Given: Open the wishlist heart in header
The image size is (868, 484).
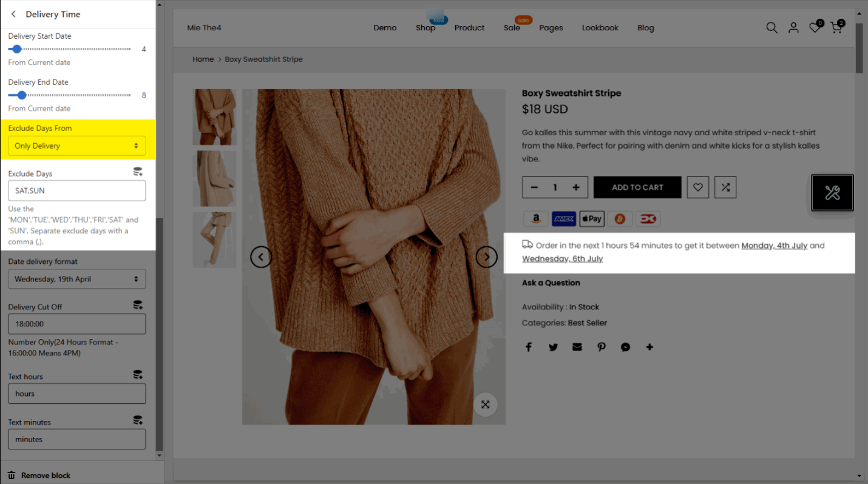Looking at the screenshot, I should 815,28.
